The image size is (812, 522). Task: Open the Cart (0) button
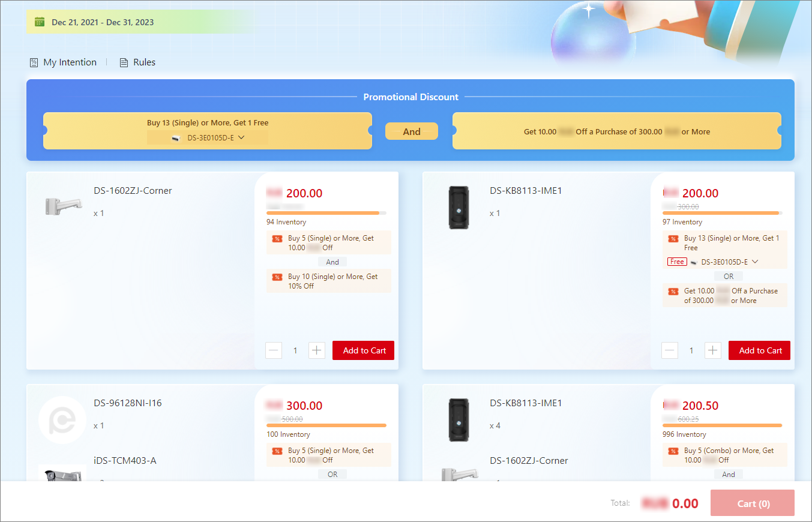click(x=753, y=503)
